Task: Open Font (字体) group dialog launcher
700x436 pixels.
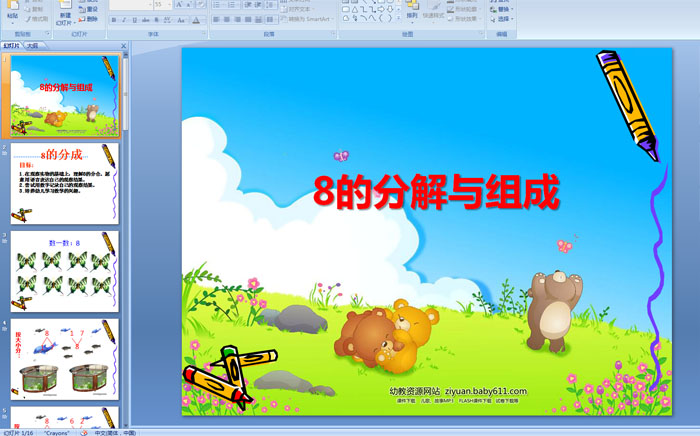Action: [204, 34]
